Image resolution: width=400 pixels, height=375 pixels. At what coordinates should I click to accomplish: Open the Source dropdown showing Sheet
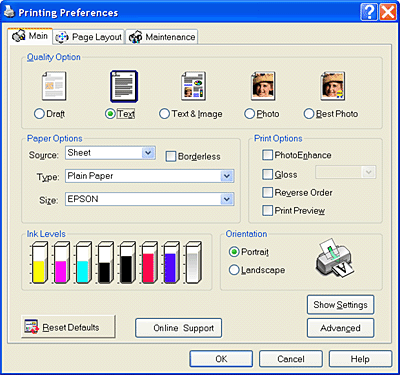[110, 153]
